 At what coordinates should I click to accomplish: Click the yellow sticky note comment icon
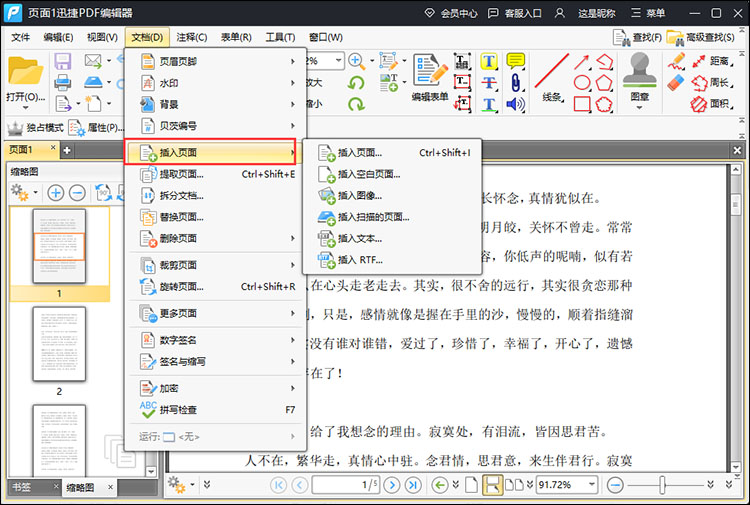(516, 62)
